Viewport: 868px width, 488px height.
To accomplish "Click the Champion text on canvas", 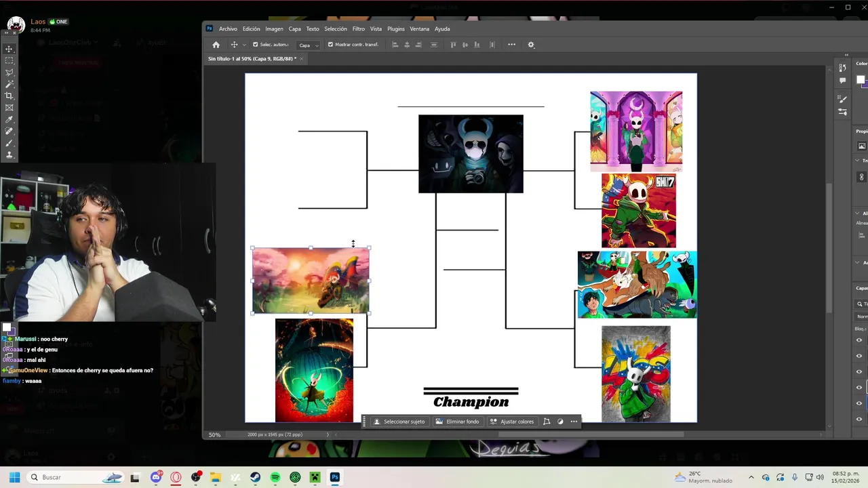I will click(471, 402).
